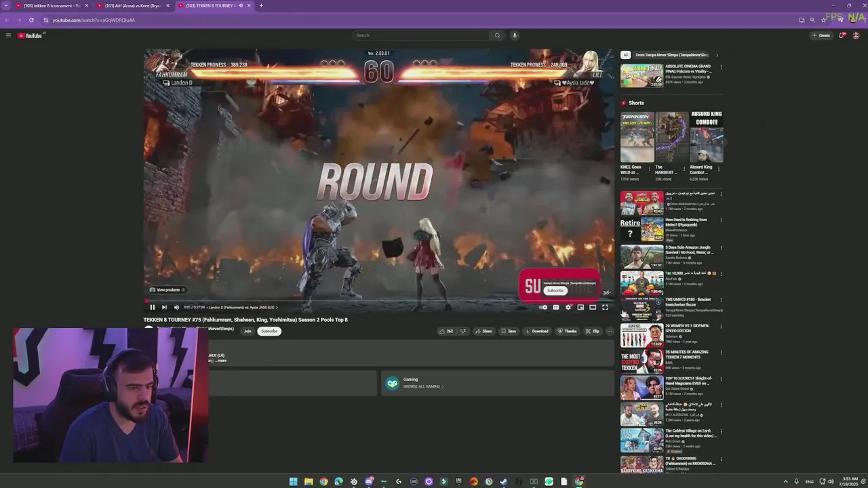The height and width of the screenshot is (488, 868).
Task: Download the video
Action: pos(537,331)
